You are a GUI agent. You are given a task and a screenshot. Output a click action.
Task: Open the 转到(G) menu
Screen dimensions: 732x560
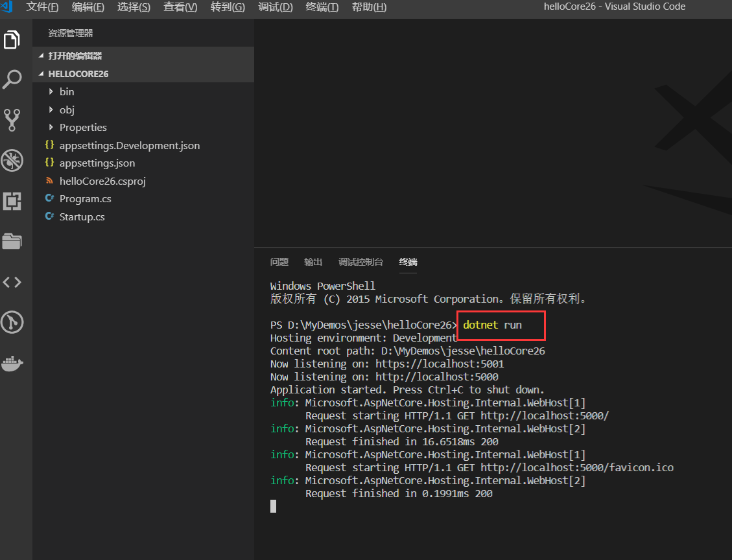click(x=228, y=7)
